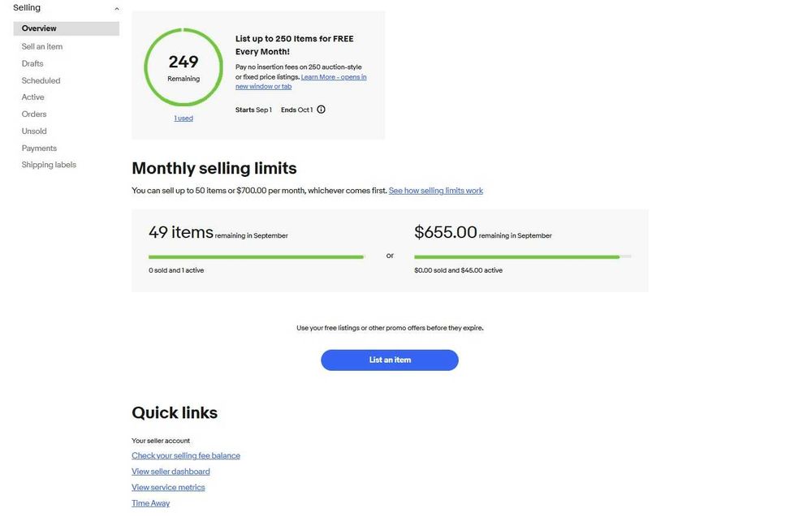Screen dimensions: 812x517
Task: Select Scheduled in the sidebar
Action: pos(41,80)
